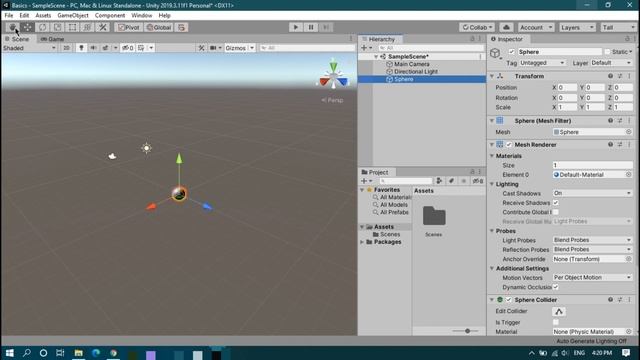Open Mesh Renderer more options menu
640x360 pixels.
pyautogui.click(x=629, y=144)
